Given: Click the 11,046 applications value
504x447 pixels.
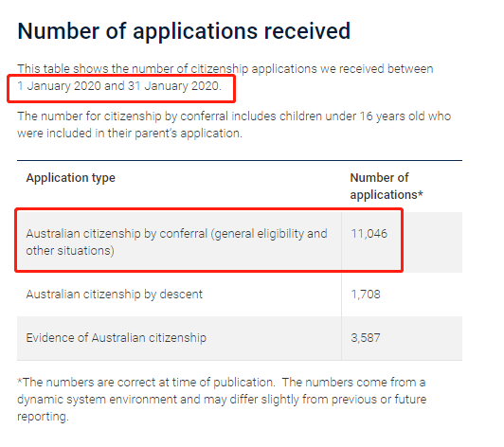Looking at the screenshot, I should 369,234.
